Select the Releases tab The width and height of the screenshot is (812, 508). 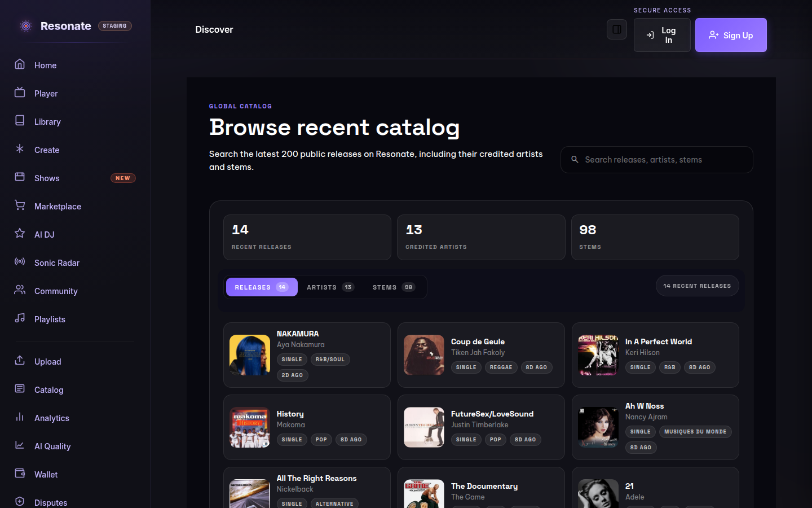point(262,287)
